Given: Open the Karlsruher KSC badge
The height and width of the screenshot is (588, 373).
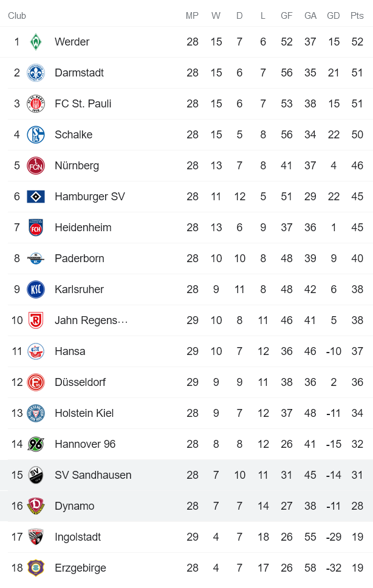Looking at the screenshot, I should [36, 289].
